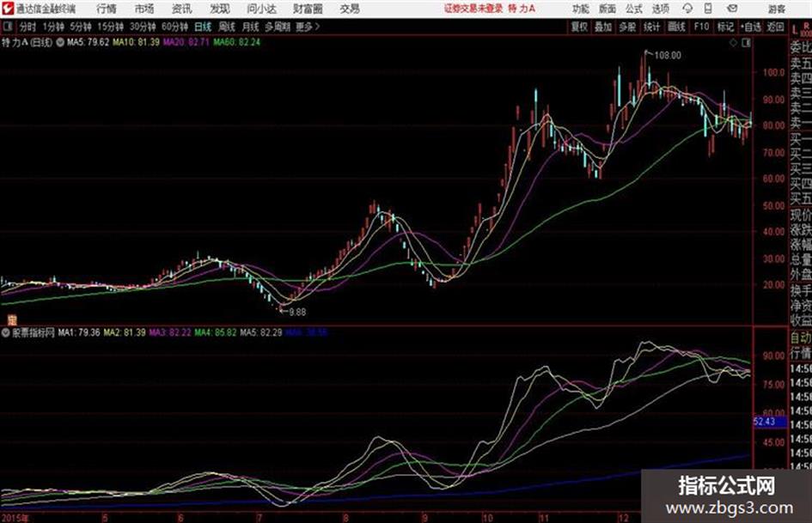Switch to the 5分钟 period tab
812x523 pixels.
coord(81,27)
